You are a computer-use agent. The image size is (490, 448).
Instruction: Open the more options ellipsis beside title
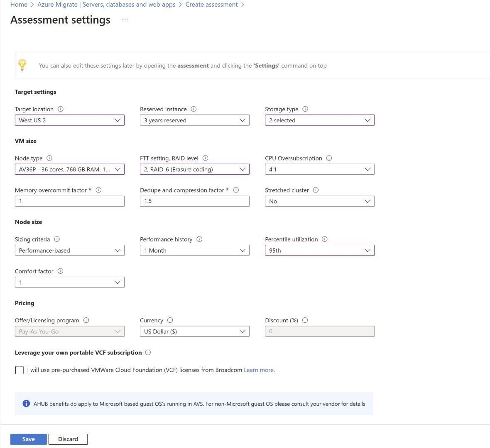click(125, 20)
